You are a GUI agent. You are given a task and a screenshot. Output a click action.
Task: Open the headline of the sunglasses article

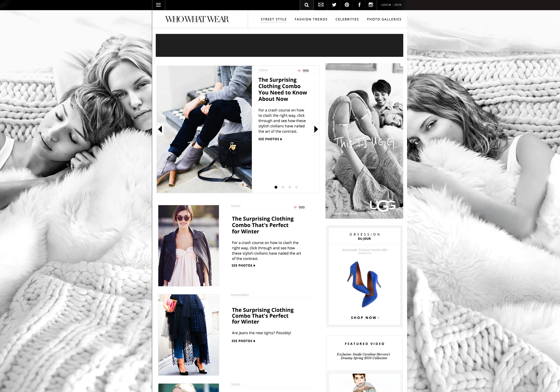tap(263, 225)
